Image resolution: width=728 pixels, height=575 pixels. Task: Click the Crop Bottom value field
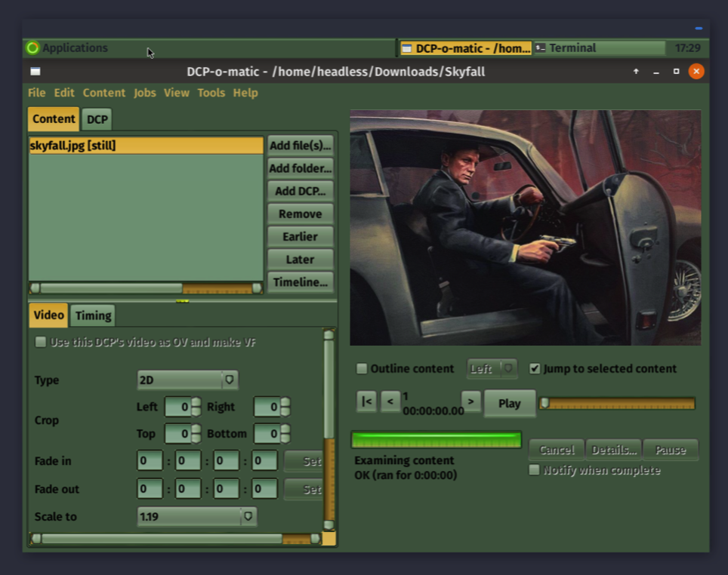[x=267, y=433]
